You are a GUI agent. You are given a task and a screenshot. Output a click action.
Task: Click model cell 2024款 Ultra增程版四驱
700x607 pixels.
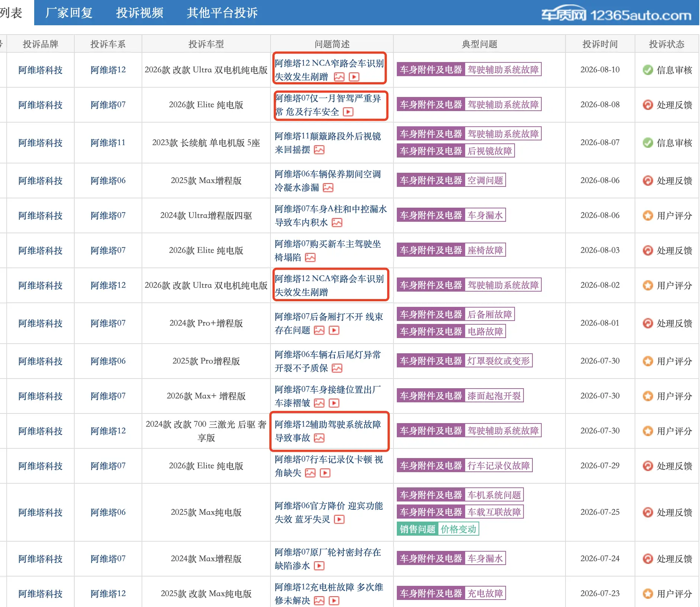point(206,215)
